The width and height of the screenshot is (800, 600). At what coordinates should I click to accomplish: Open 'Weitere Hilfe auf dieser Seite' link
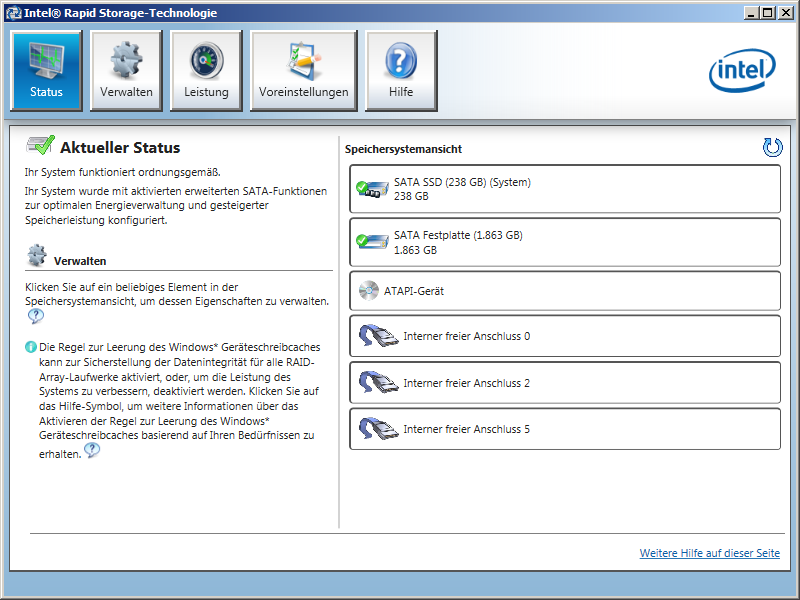click(710, 553)
